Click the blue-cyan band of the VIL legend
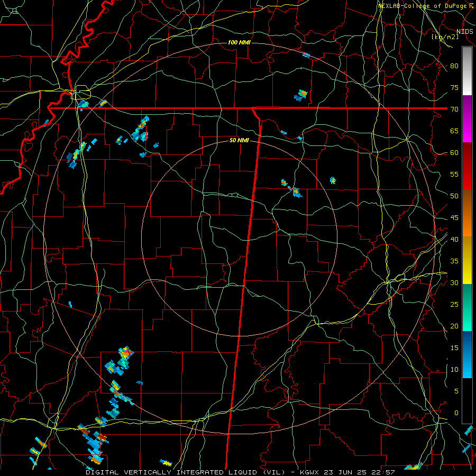Screen dimensions: 476x476 coord(467,354)
